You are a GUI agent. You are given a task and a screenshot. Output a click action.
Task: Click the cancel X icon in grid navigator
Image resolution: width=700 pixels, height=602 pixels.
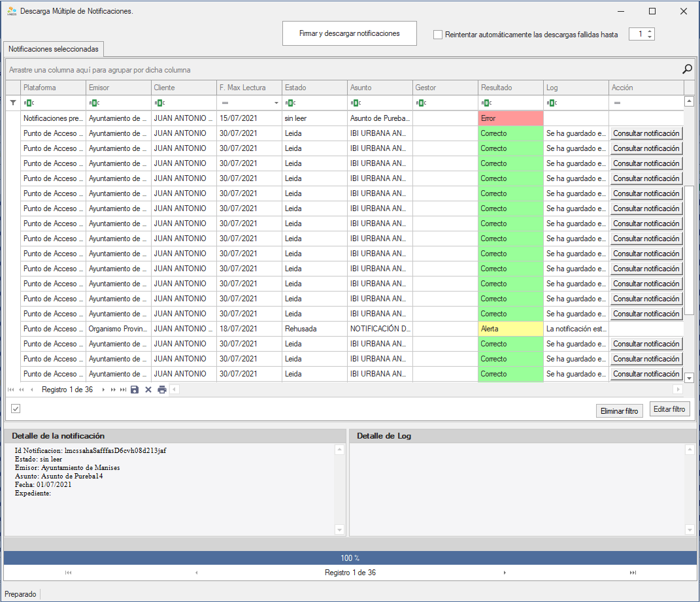coord(148,390)
